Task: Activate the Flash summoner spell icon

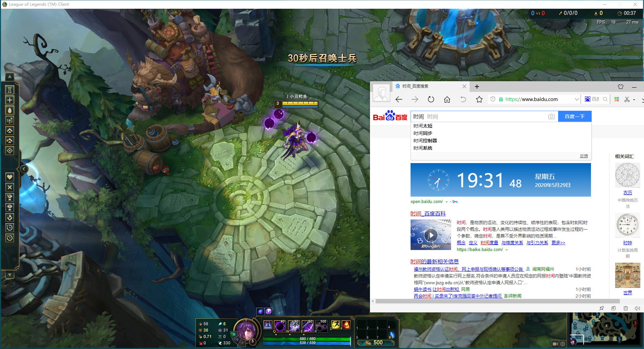Action: tap(335, 325)
